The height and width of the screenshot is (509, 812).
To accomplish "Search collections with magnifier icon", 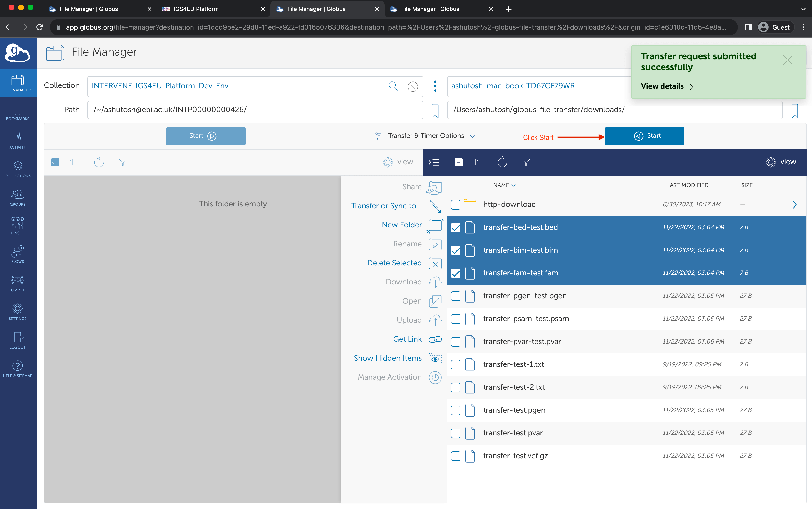I will point(393,86).
